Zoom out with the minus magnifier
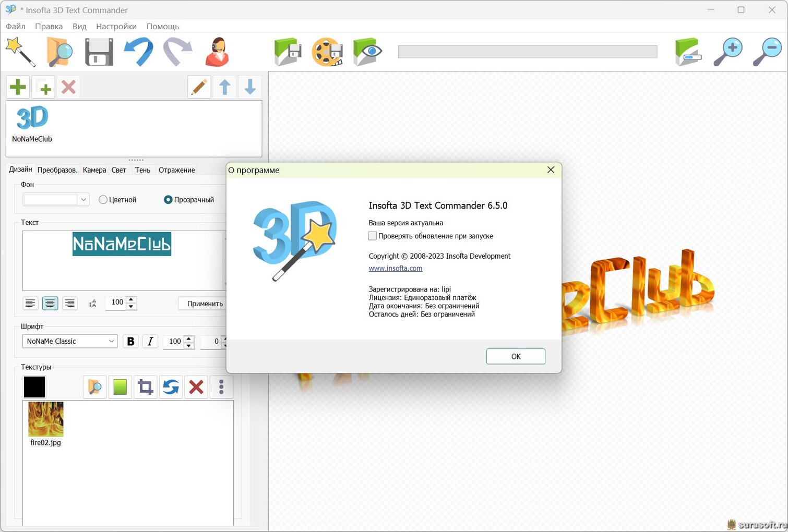 pyautogui.click(x=767, y=52)
